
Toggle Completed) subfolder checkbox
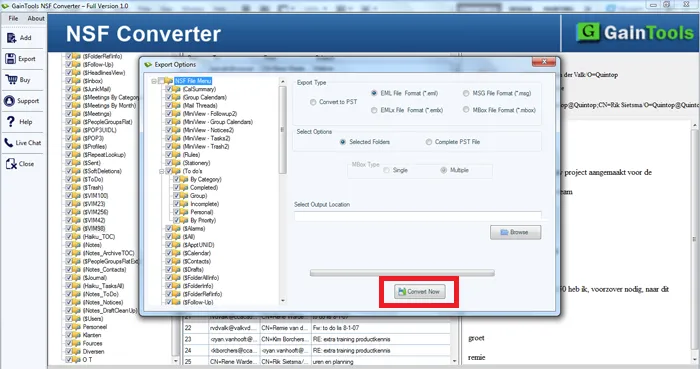coord(177,188)
